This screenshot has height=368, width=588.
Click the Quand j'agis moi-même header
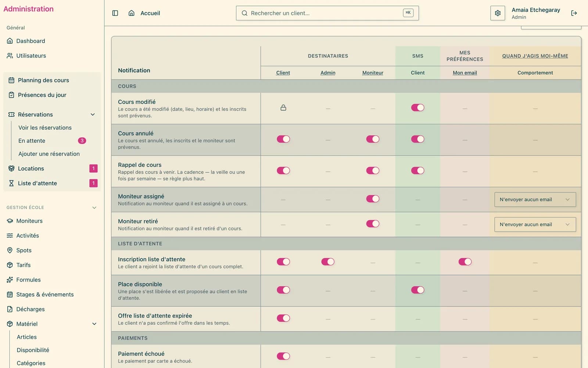point(535,56)
